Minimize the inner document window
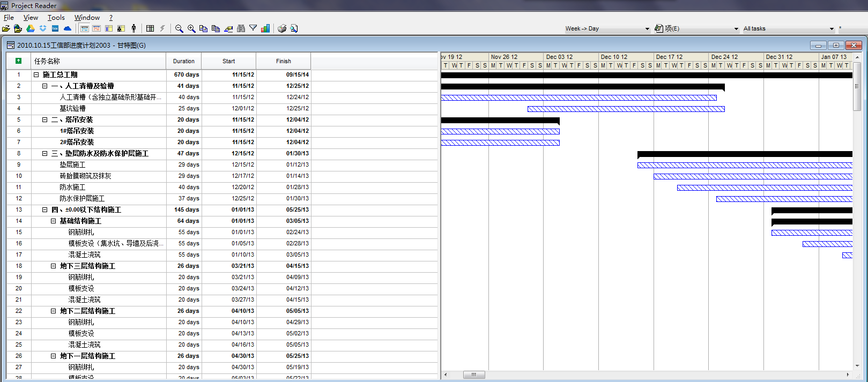The width and height of the screenshot is (868, 382). (x=818, y=45)
